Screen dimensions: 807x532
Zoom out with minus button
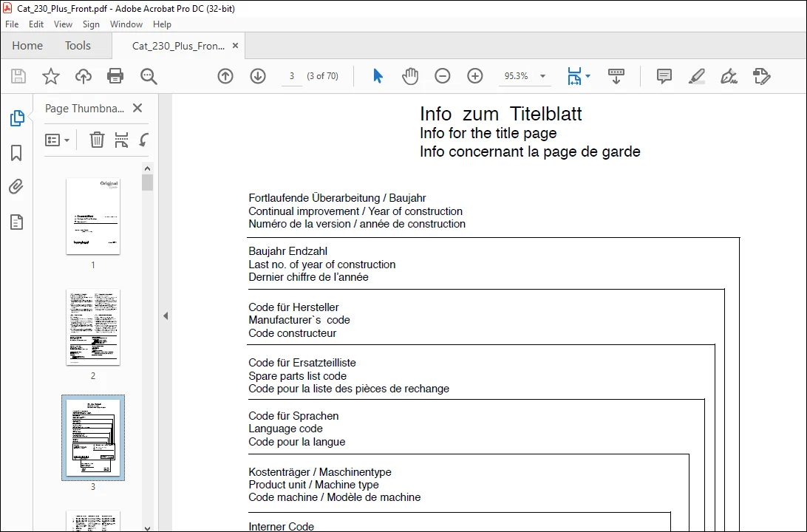click(443, 76)
